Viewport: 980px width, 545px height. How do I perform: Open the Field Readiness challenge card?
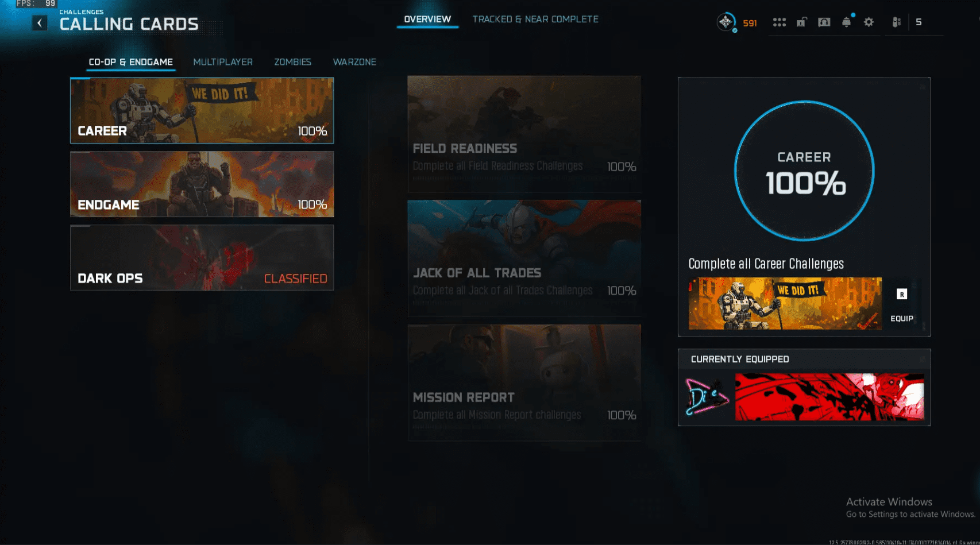(524, 134)
